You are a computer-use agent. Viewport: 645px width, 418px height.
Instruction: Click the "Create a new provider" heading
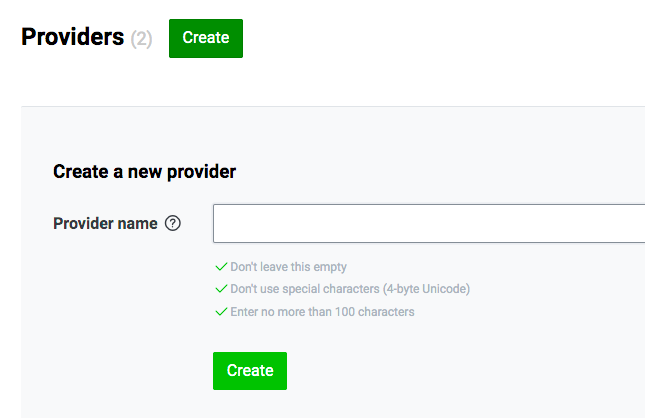pos(144,172)
